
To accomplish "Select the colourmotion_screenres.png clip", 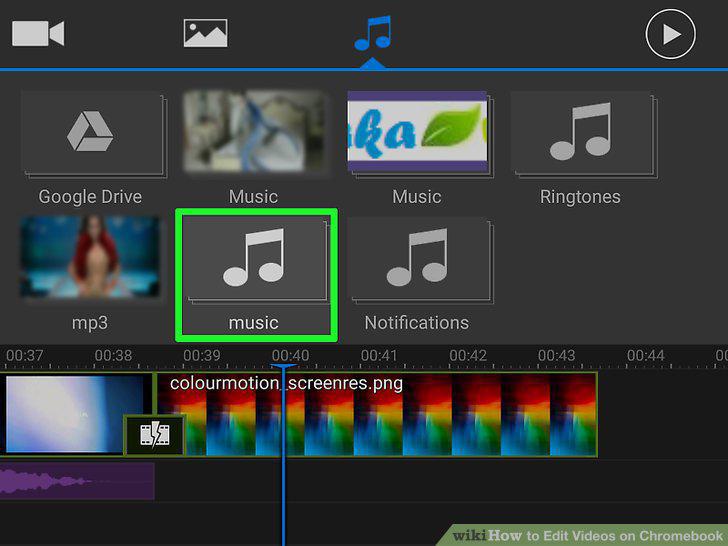I will tap(376, 415).
